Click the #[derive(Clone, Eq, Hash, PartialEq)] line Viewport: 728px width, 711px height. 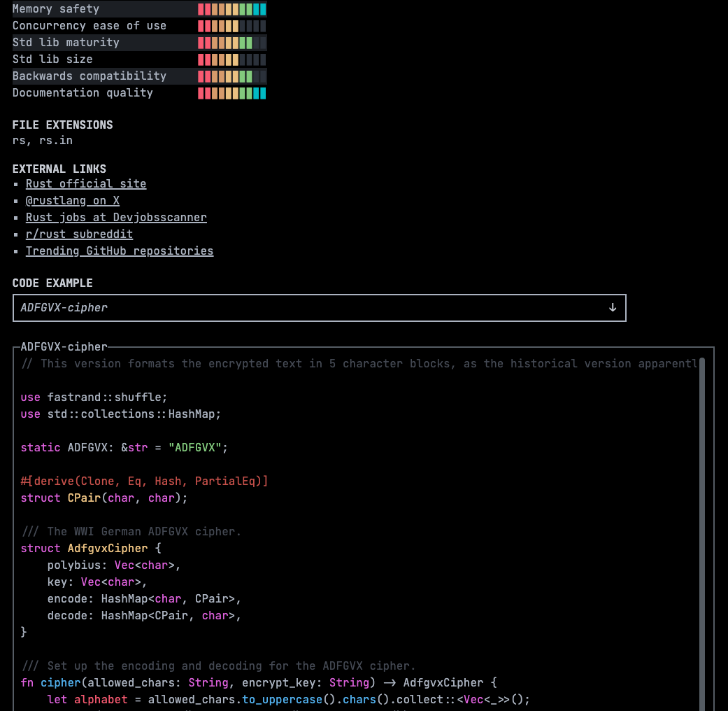144,481
